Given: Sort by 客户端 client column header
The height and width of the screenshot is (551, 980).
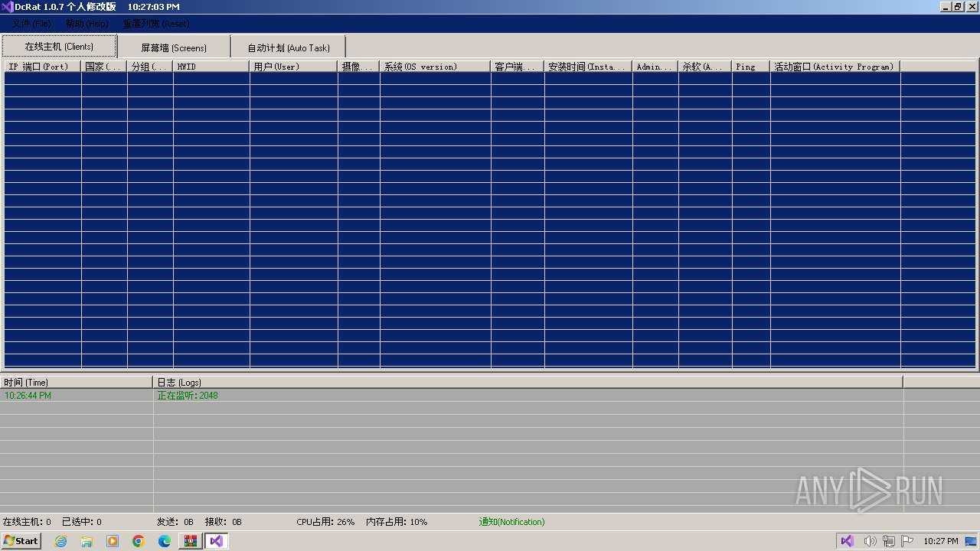Looking at the screenshot, I should click(518, 67).
